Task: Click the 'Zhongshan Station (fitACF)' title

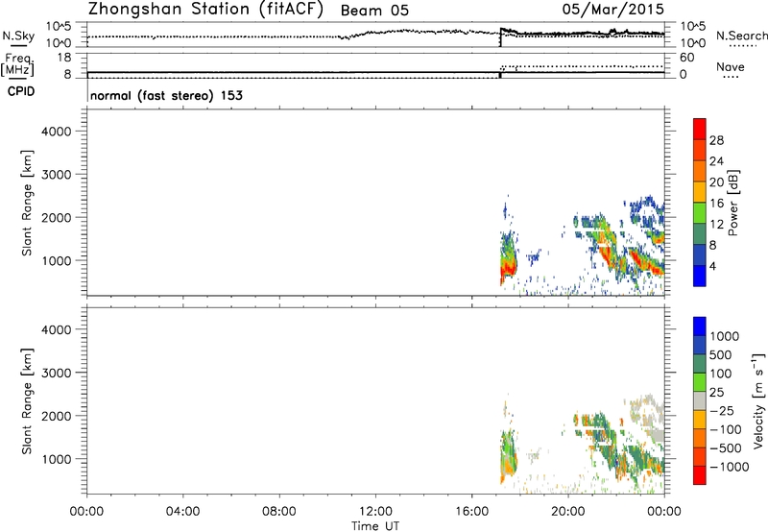Action: 205,10
